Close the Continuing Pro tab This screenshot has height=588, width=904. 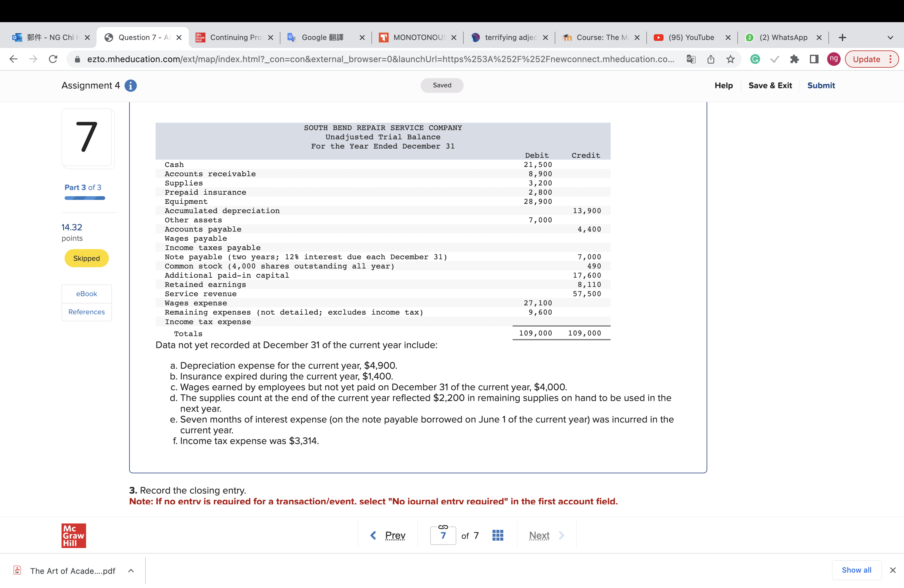coord(271,38)
